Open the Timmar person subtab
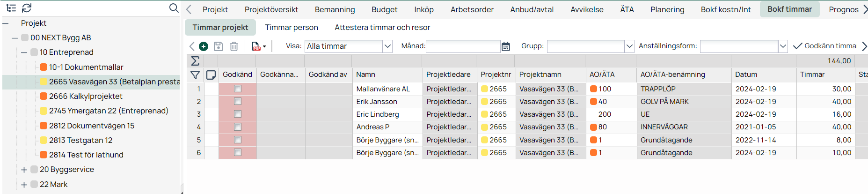This screenshot has width=868, height=194. point(292,28)
